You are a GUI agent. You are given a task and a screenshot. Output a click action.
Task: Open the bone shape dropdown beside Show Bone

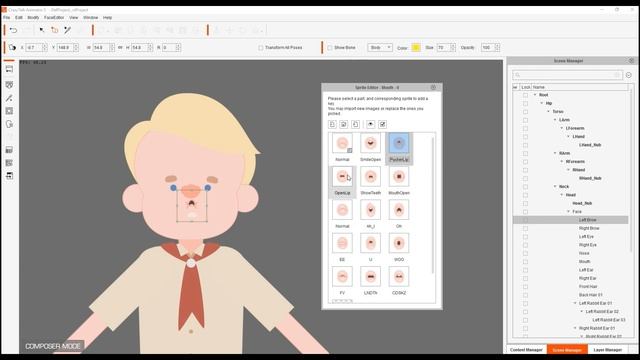coord(380,48)
